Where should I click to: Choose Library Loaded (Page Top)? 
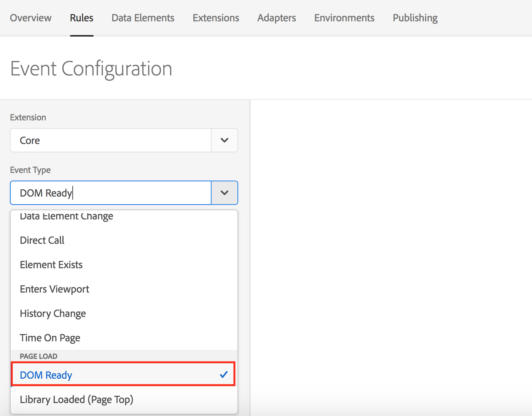(x=124, y=400)
